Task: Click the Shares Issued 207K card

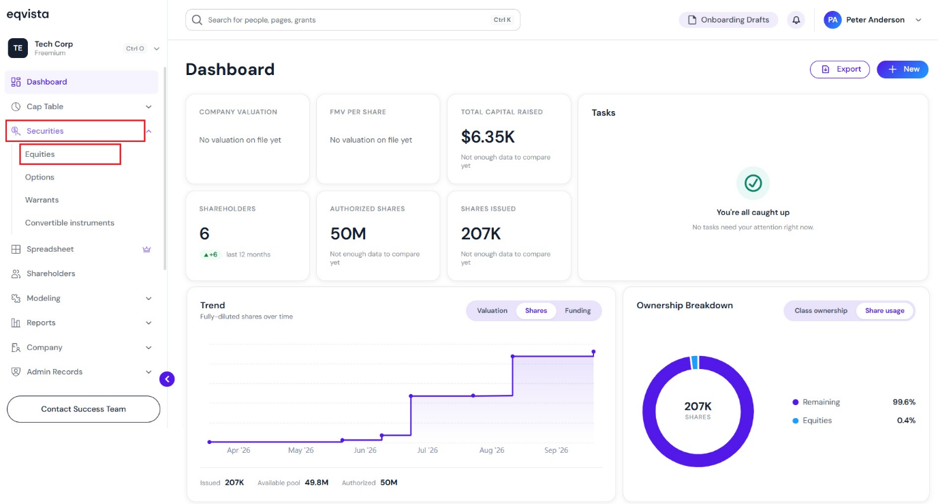Action: tap(508, 236)
